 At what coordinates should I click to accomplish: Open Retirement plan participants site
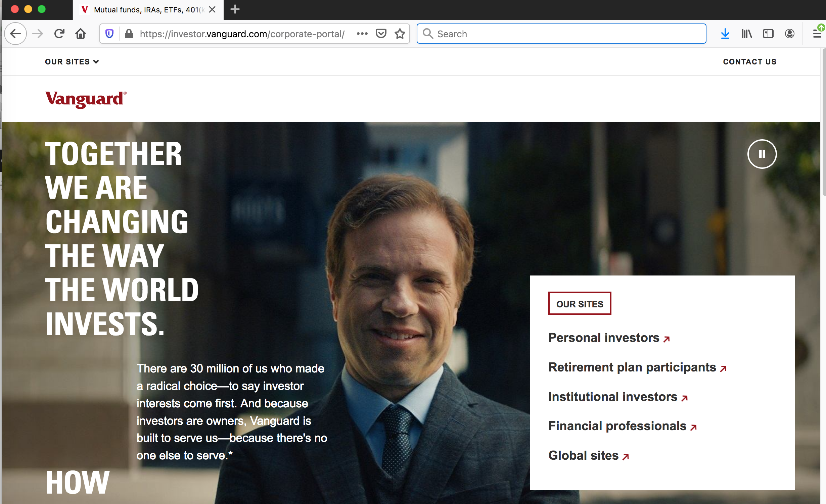(637, 367)
